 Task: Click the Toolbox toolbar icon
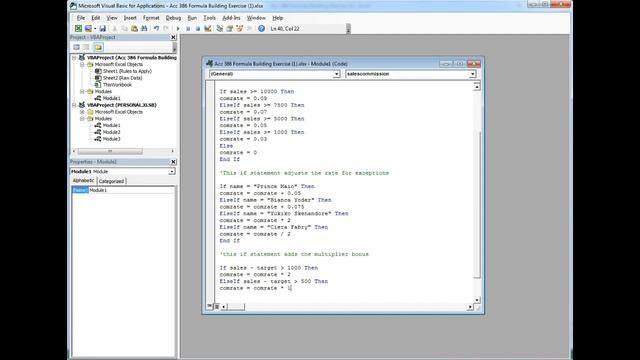point(249,29)
